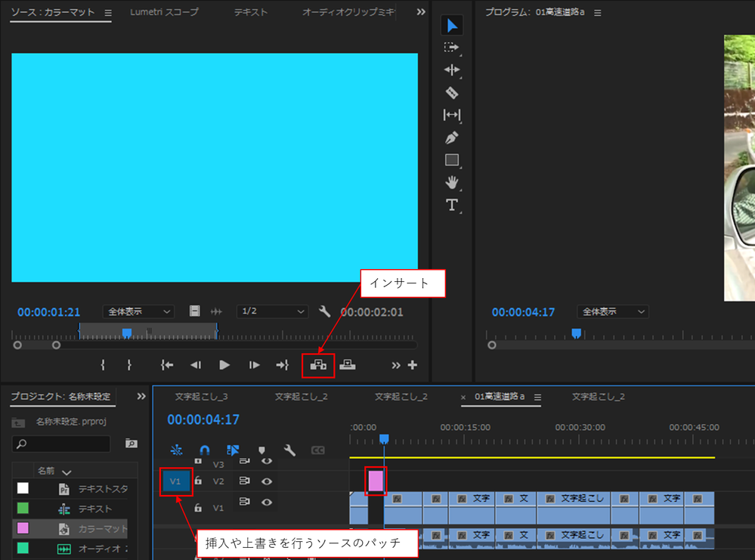Select the Pen tool in the tools panel
755x560 pixels.
click(x=451, y=138)
